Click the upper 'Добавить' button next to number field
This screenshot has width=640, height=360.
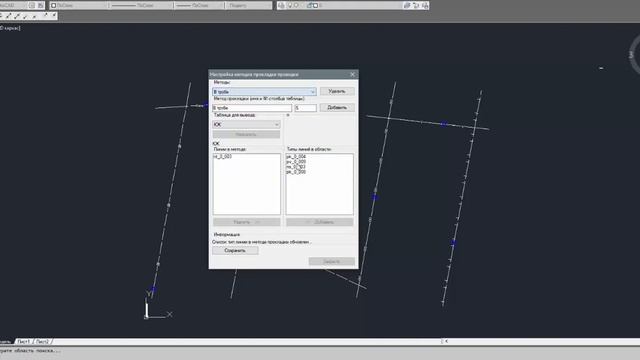point(337,108)
